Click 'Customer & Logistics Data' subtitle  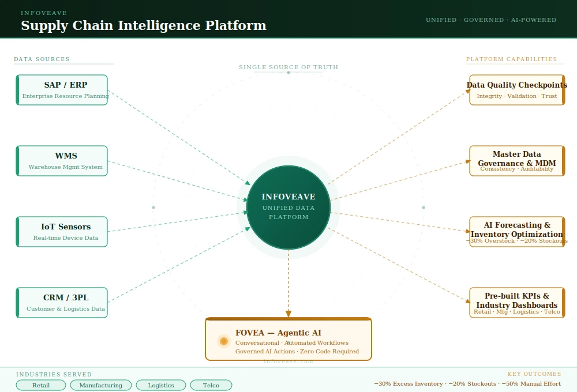[66, 309]
